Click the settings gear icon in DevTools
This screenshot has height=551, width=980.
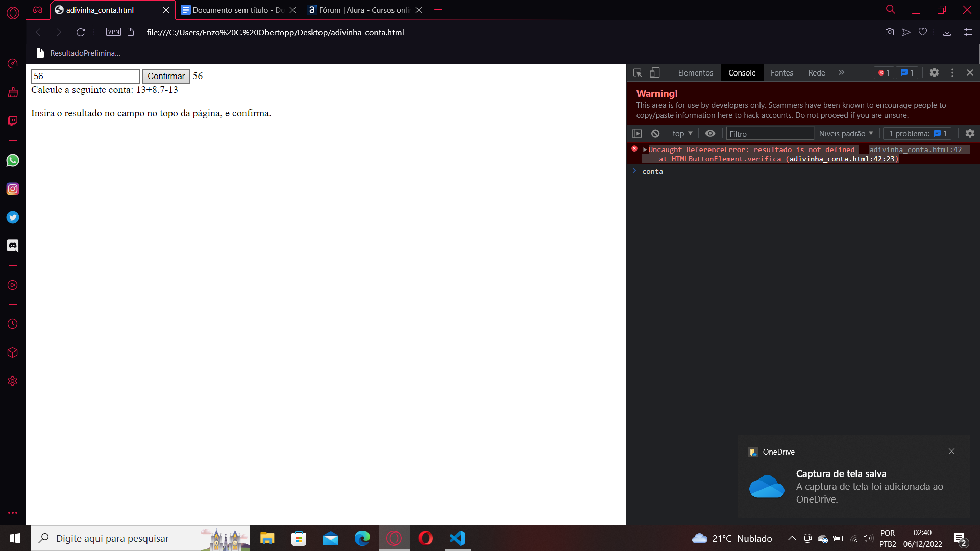point(934,72)
